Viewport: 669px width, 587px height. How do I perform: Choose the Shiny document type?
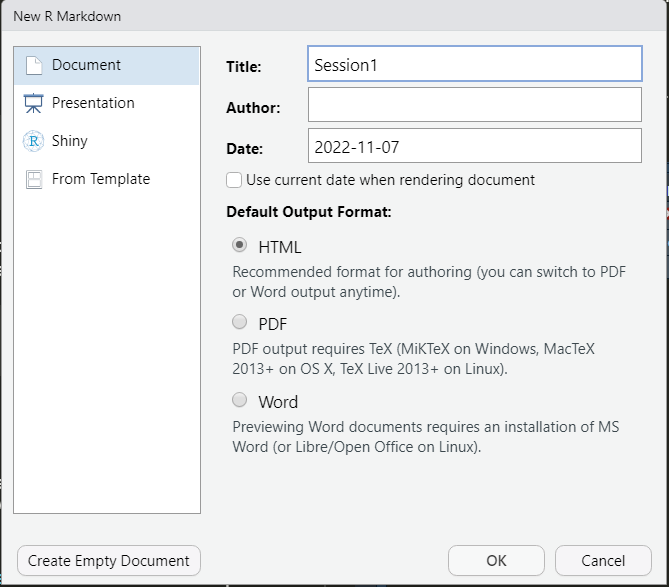[107, 141]
